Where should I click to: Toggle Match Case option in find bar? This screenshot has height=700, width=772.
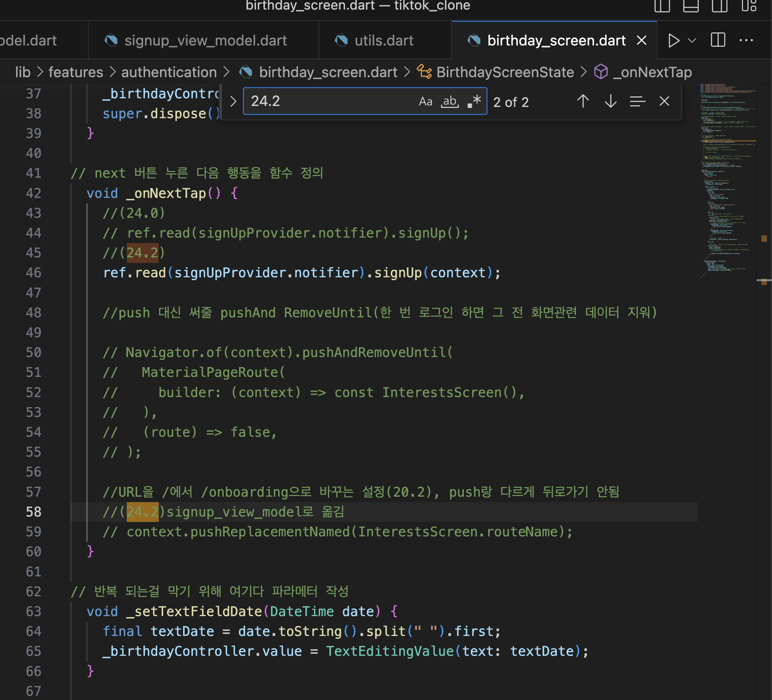425,102
